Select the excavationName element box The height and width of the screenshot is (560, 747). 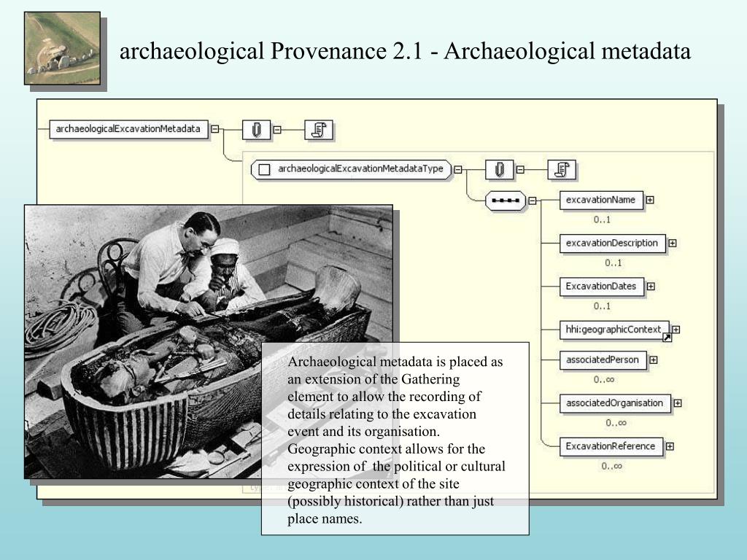pyautogui.click(x=601, y=200)
